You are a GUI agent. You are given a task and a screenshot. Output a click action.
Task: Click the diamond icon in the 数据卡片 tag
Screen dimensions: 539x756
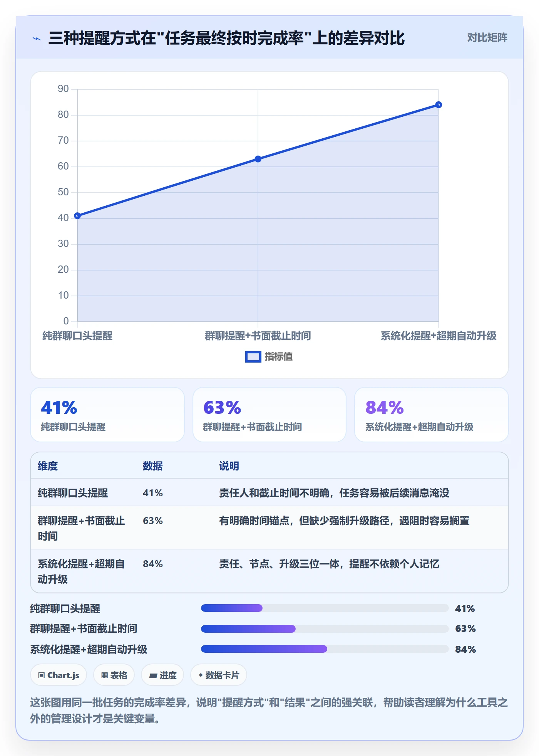click(x=201, y=675)
